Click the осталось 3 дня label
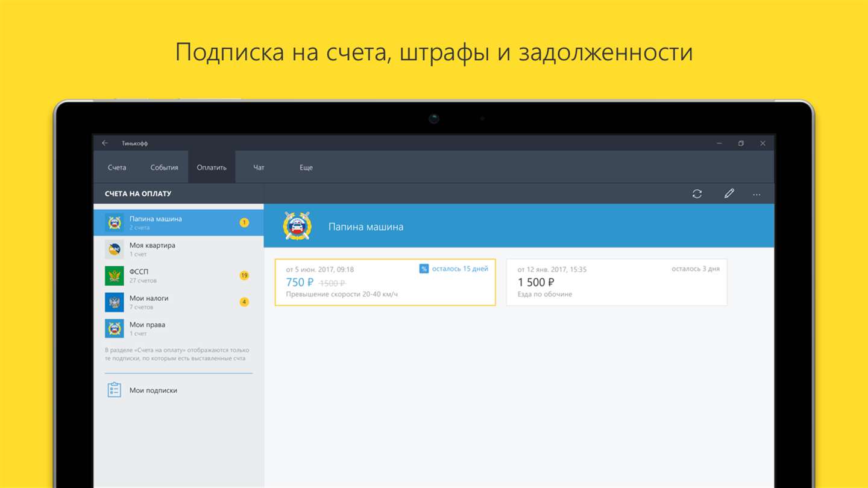 coord(696,269)
